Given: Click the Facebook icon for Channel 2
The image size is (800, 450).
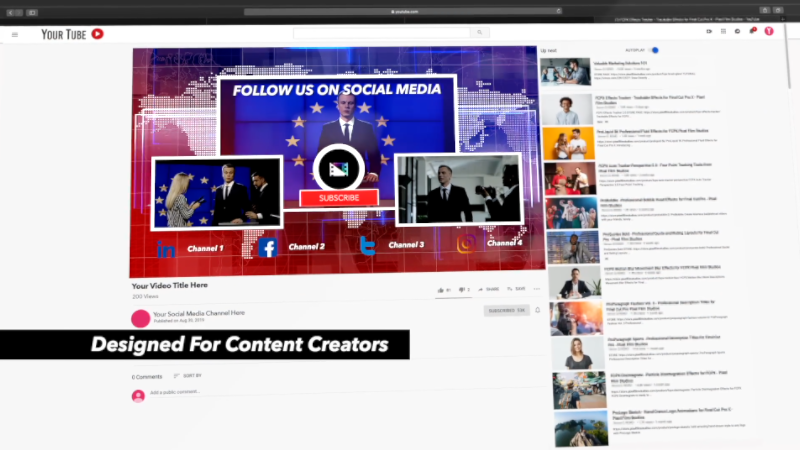Looking at the screenshot, I should (268, 247).
